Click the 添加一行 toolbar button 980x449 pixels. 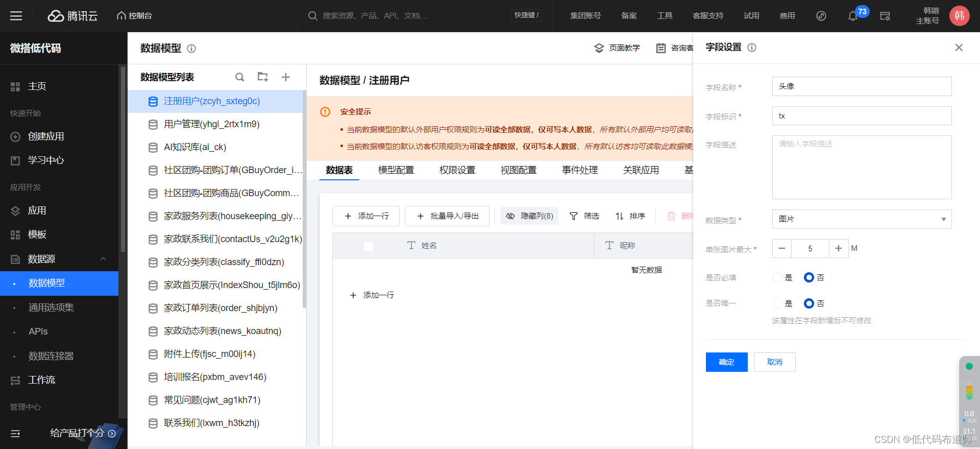366,216
